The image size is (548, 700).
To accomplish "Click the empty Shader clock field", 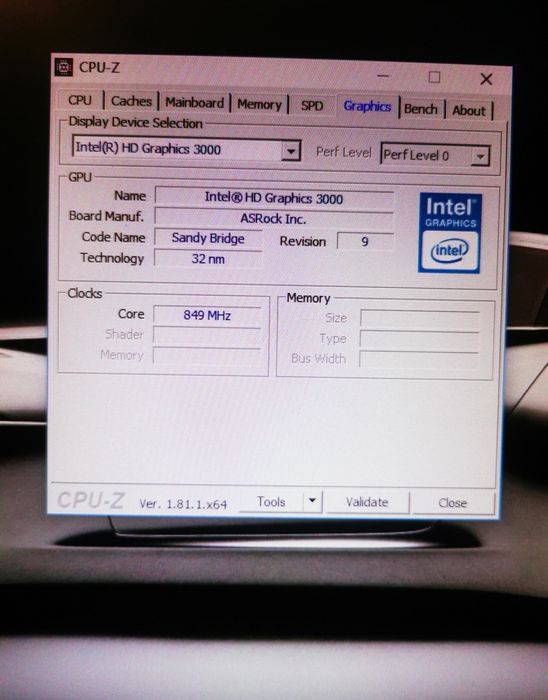I will (x=207, y=335).
